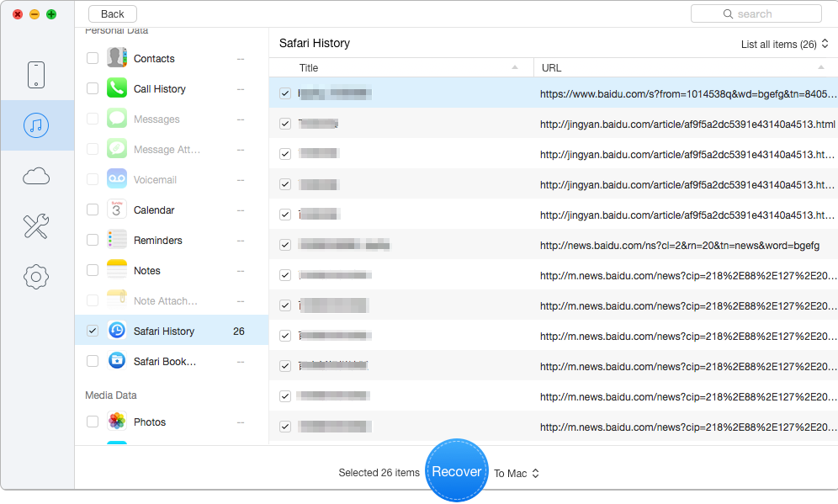This screenshot has width=838, height=504.
Task: Select the Safari History category row
Action: click(x=172, y=331)
